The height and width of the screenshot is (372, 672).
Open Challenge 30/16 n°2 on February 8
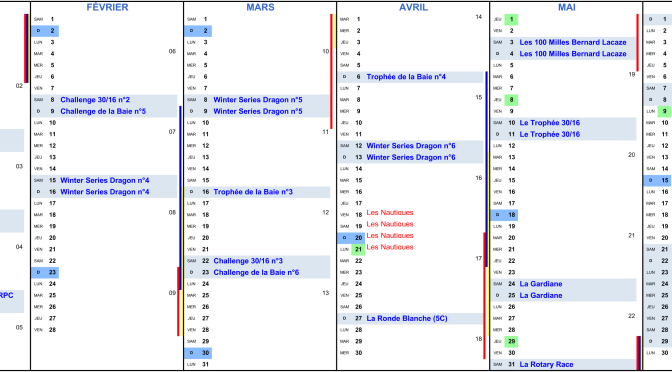(x=95, y=100)
